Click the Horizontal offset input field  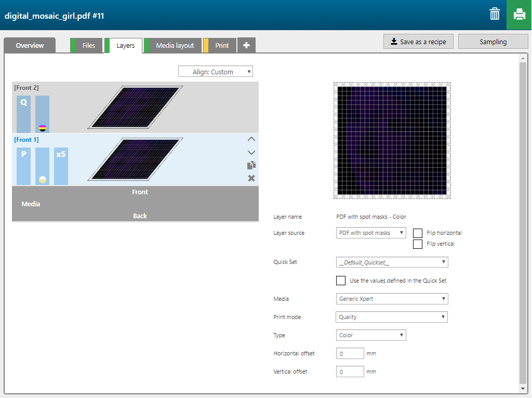(350, 354)
